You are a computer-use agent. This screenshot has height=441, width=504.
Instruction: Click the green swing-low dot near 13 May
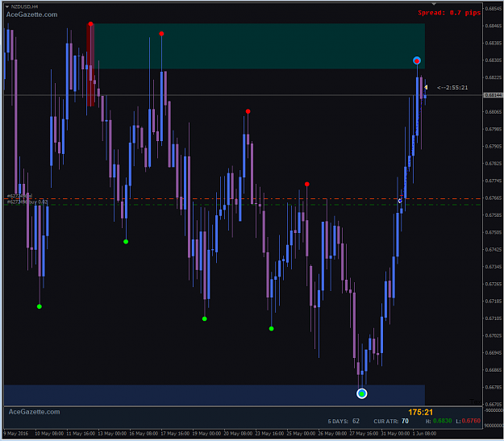(126, 242)
